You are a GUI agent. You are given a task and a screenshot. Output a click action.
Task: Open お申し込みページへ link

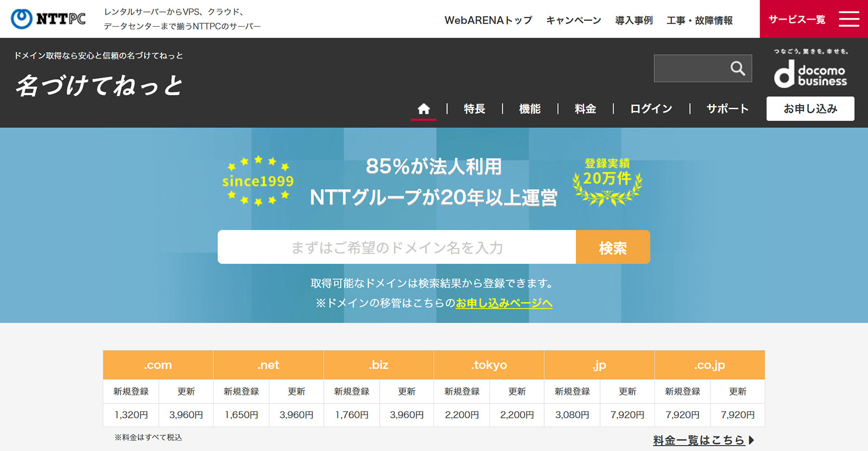coord(504,303)
